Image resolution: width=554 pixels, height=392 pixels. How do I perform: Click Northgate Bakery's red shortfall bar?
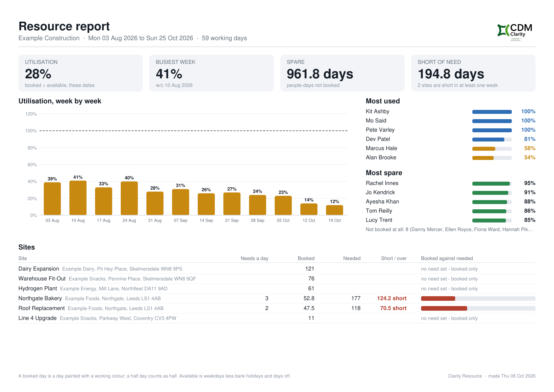click(478, 299)
